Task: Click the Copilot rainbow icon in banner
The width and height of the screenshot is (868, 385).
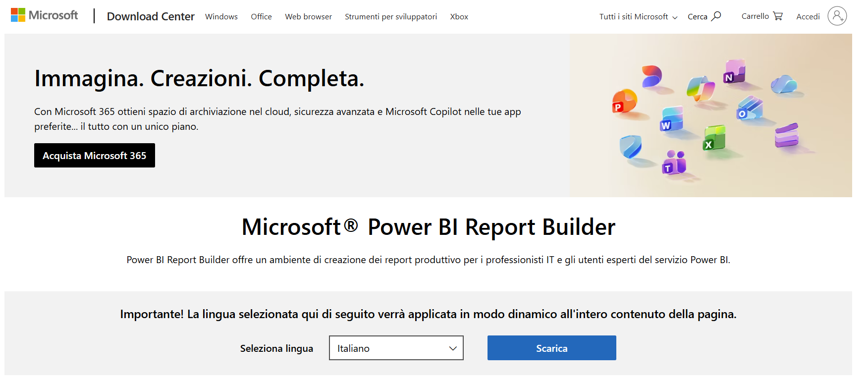Action: point(700,89)
